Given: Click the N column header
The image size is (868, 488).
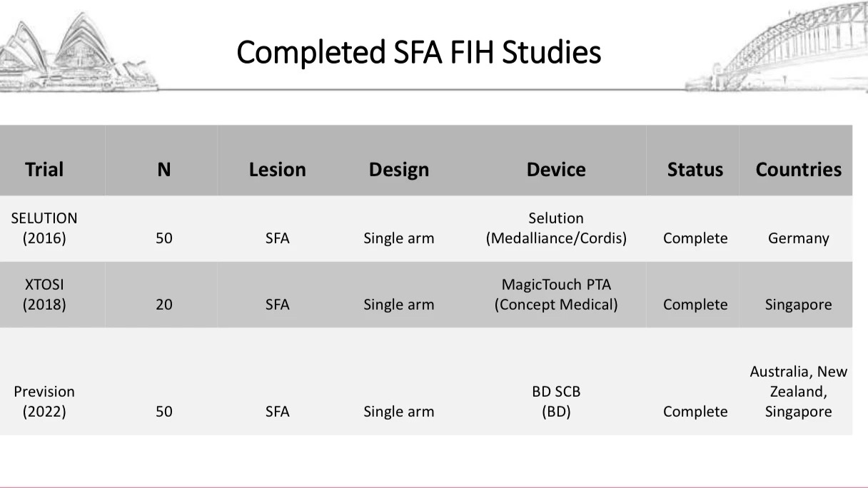Looking at the screenshot, I should [x=164, y=170].
